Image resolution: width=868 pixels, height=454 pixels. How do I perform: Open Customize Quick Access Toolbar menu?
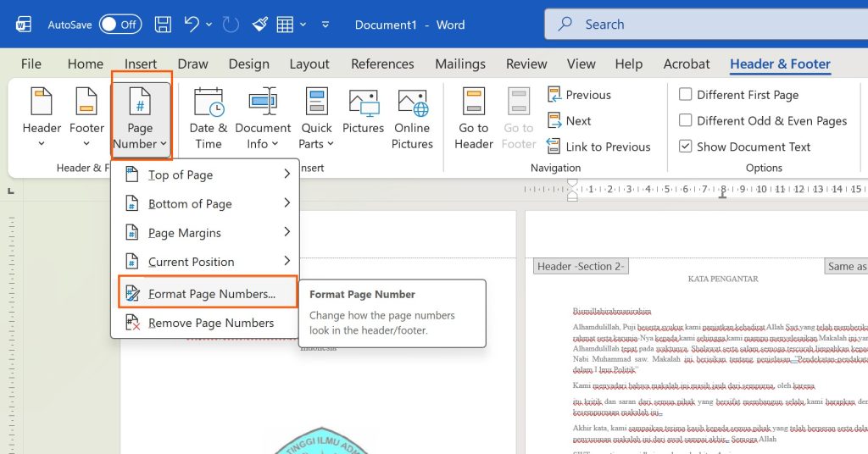325,25
